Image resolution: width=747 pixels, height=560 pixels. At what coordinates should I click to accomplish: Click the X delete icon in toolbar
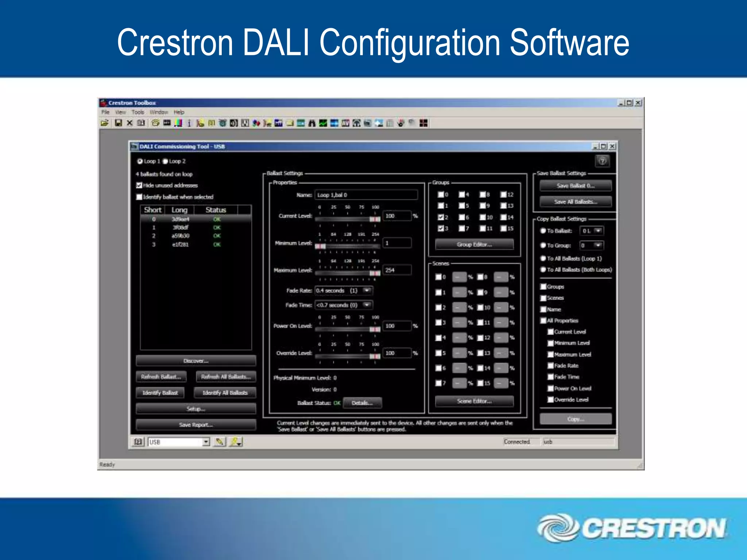coord(129,123)
